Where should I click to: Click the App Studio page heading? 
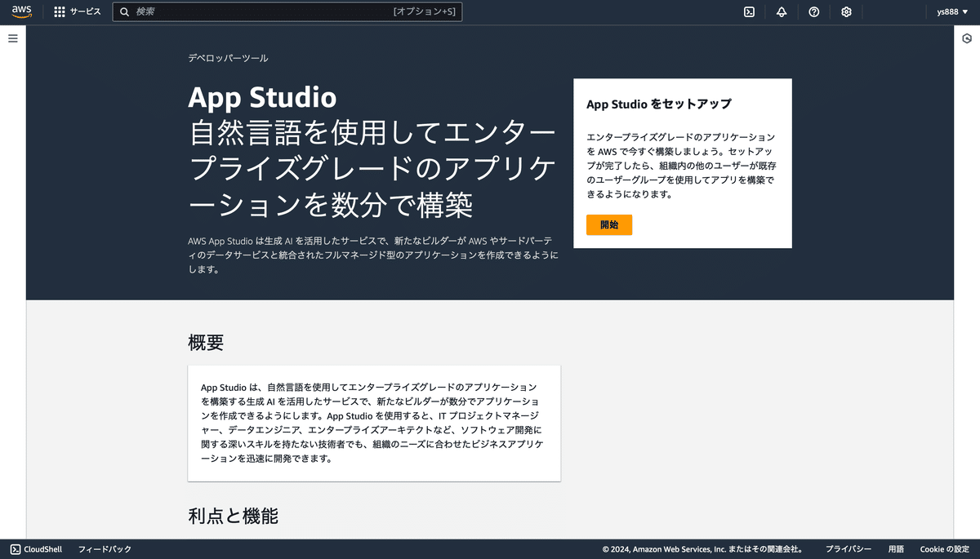tap(262, 98)
